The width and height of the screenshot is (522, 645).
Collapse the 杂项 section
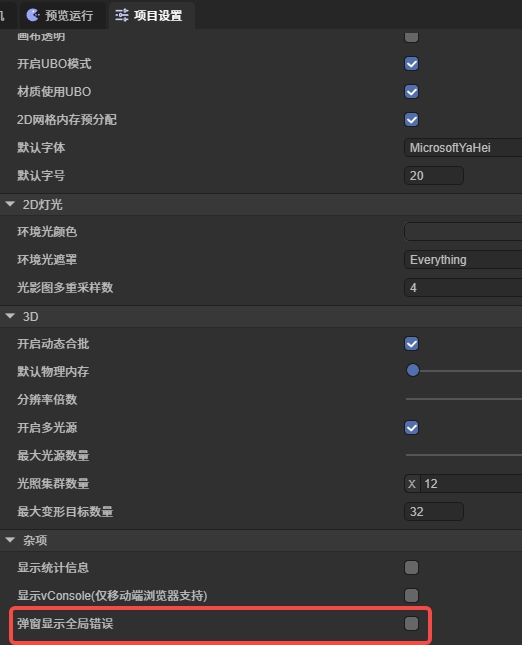(x=10, y=540)
